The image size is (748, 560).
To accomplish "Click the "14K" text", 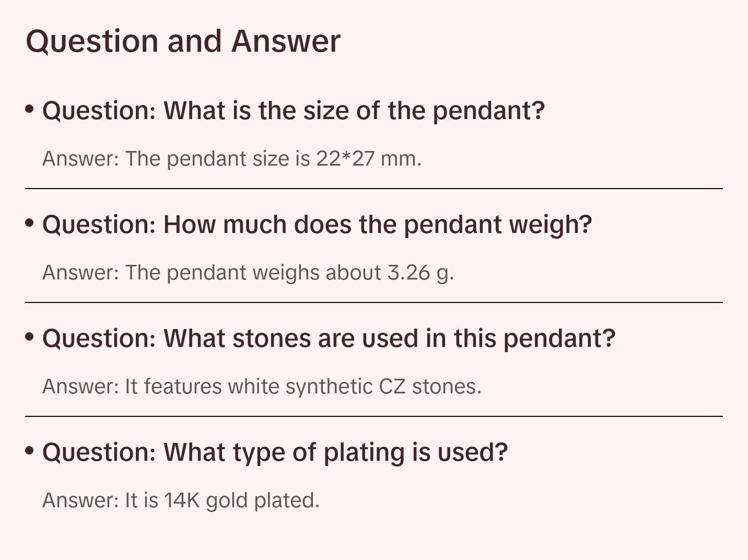I will point(182,500).
